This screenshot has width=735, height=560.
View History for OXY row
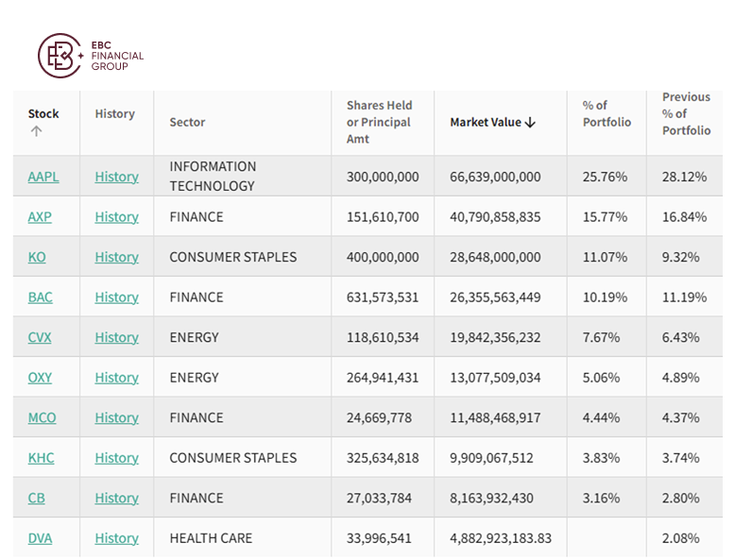pyautogui.click(x=117, y=378)
